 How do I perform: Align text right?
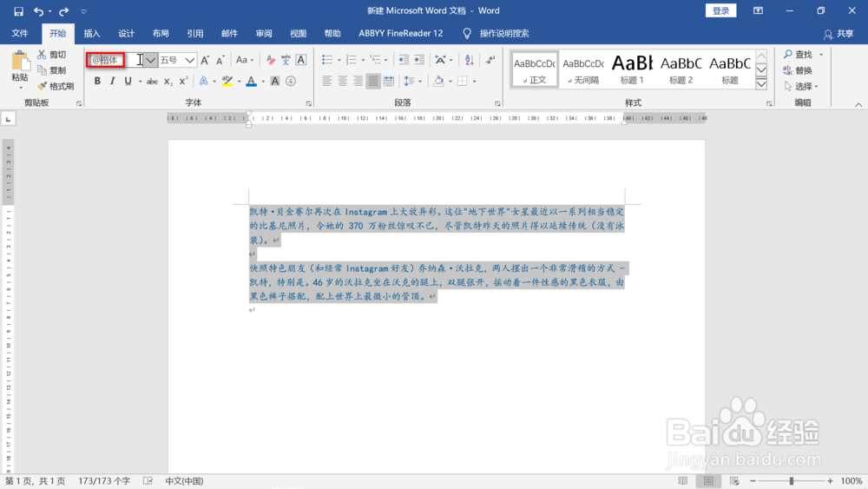358,82
